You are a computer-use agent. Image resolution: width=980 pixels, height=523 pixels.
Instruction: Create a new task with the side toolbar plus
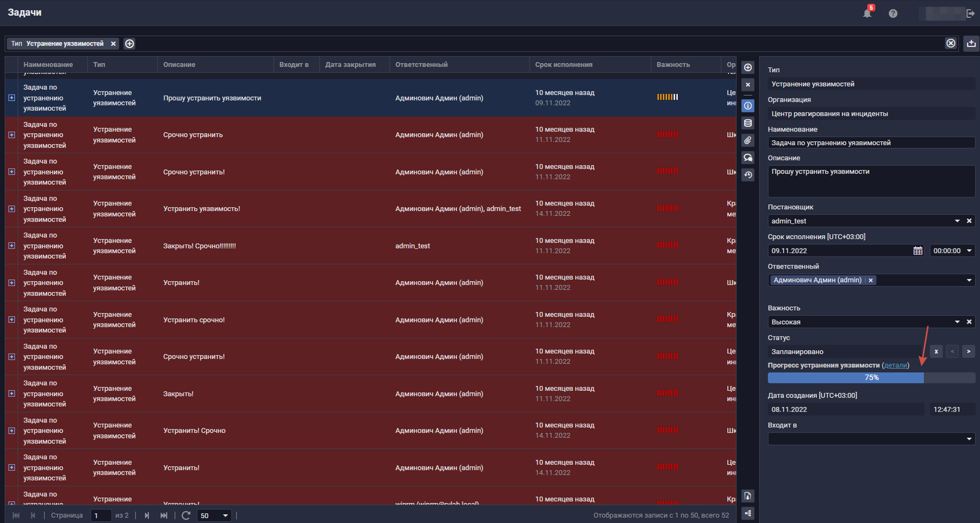(x=748, y=67)
